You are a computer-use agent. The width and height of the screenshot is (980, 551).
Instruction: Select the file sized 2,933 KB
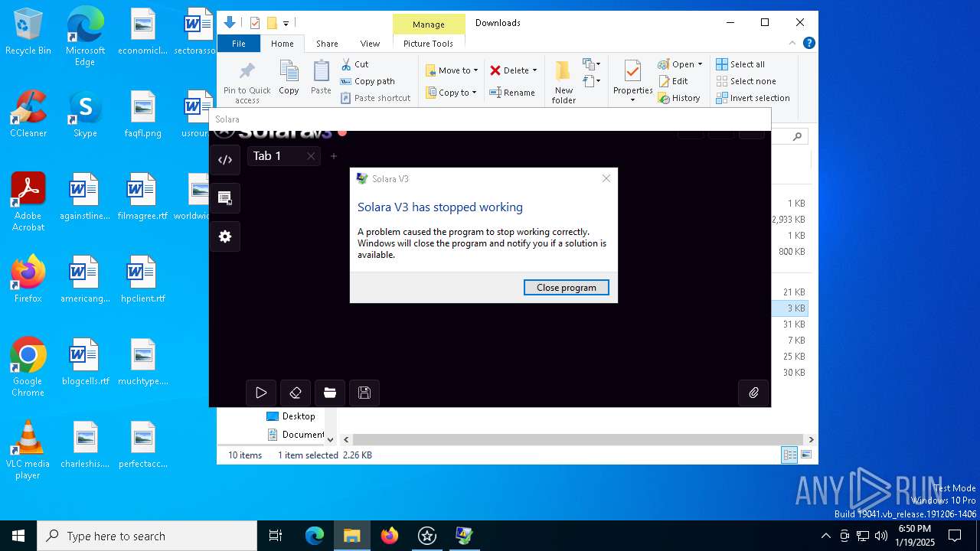tap(789, 220)
